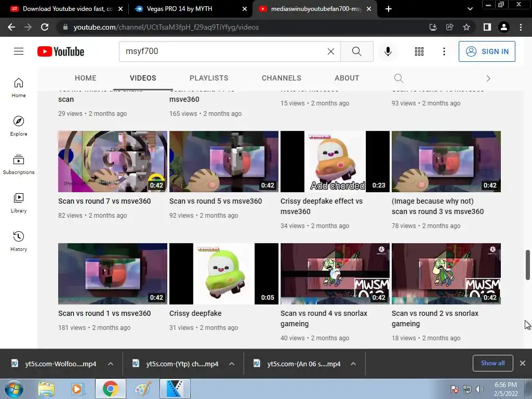The width and height of the screenshot is (532, 399).
Task: Open the ABOUT tab
Action: pyautogui.click(x=347, y=78)
